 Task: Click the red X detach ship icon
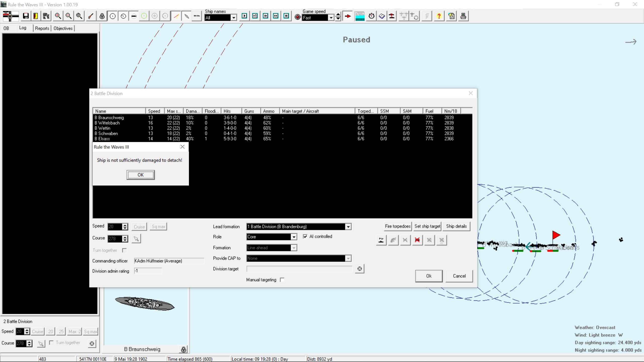[417, 240]
